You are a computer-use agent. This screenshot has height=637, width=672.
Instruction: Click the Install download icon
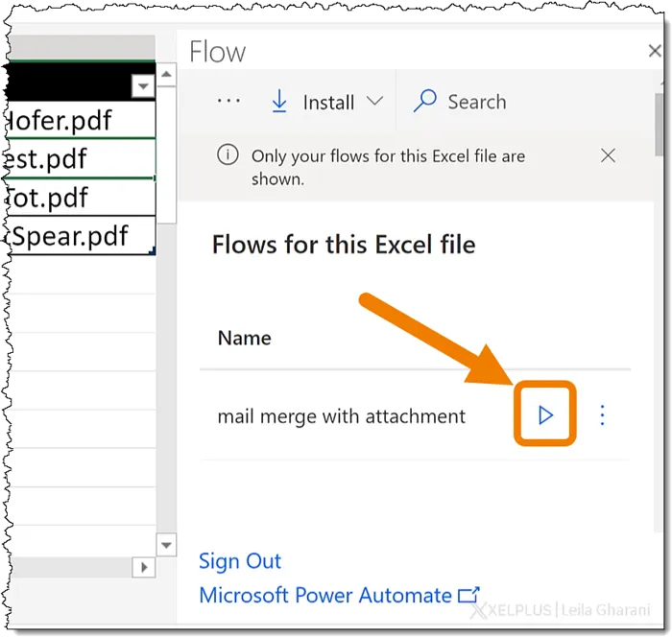point(279,102)
